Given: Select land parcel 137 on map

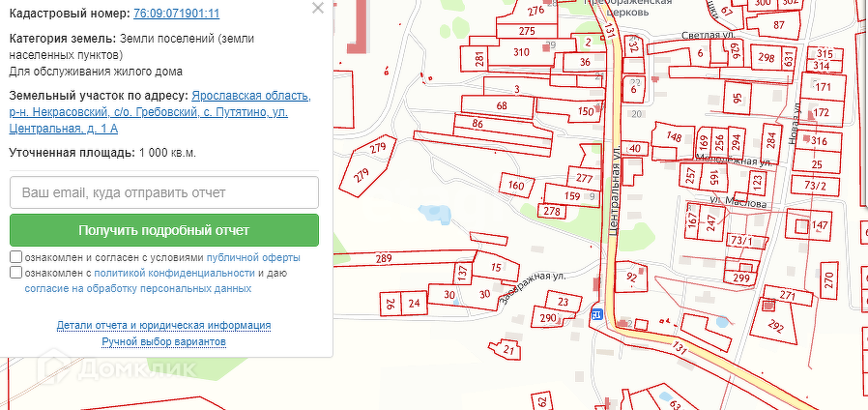Looking at the screenshot, I should pos(463,272).
